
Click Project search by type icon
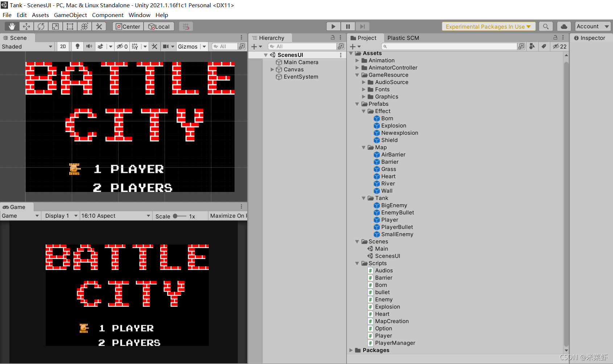[x=532, y=46]
